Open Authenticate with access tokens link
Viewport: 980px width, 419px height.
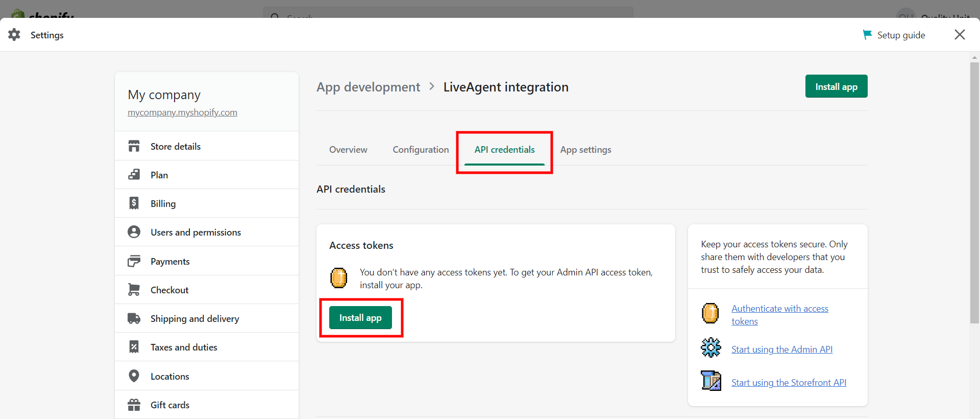[780, 315]
